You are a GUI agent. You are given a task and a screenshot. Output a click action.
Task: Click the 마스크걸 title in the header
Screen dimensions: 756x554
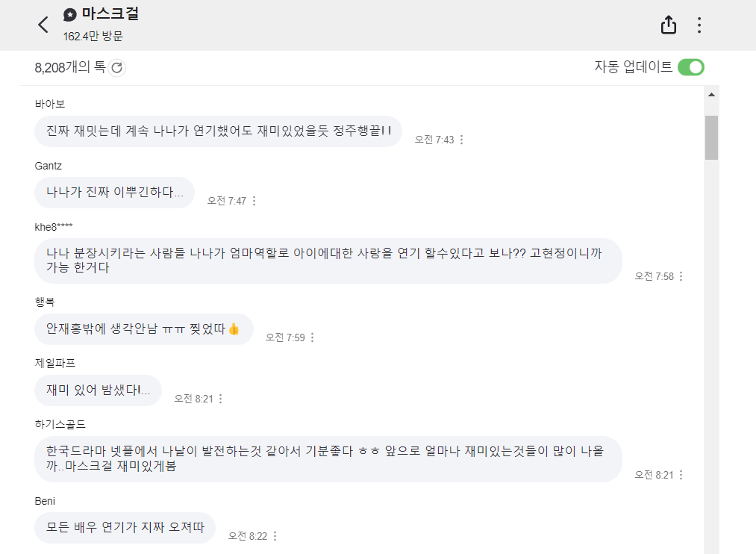tap(110, 13)
